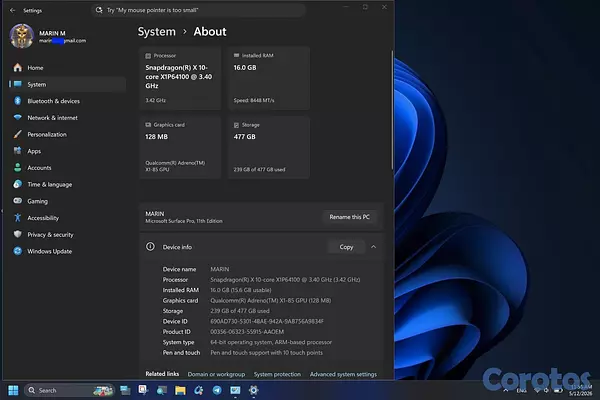
Task: Click the Settings window vertical scrollbar
Action: click(391, 110)
